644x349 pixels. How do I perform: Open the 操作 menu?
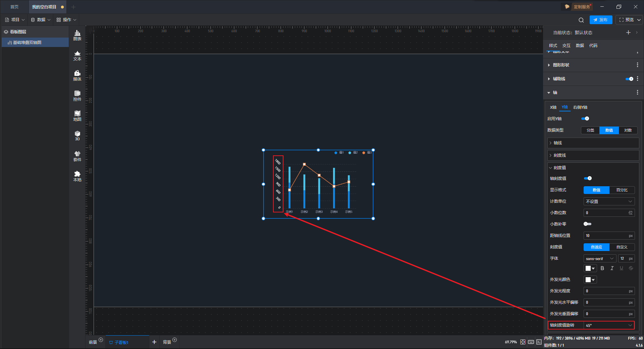pos(66,20)
